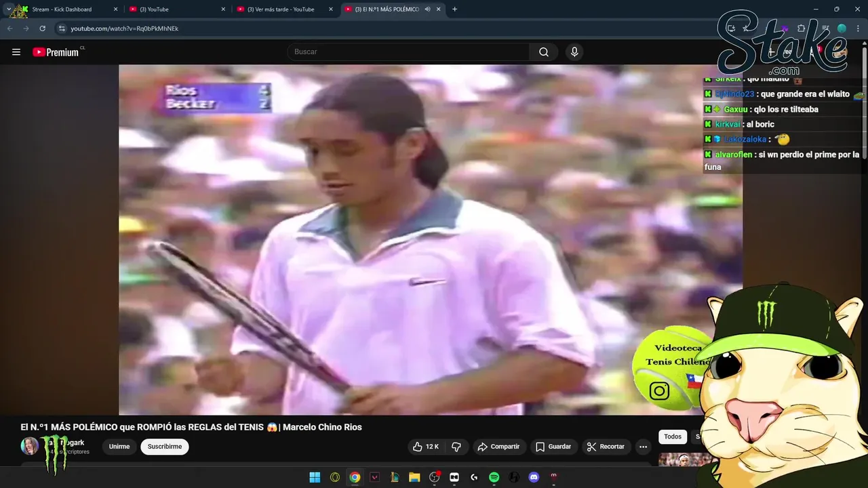Click chat username Lakozaloka
The width and height of the screenshot is (868, 488).
point(745,139)
